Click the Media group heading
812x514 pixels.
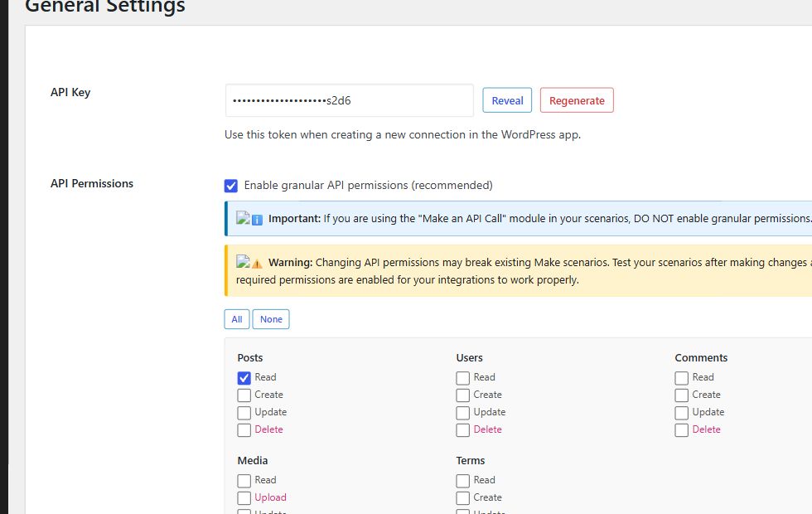click(253, 460)
